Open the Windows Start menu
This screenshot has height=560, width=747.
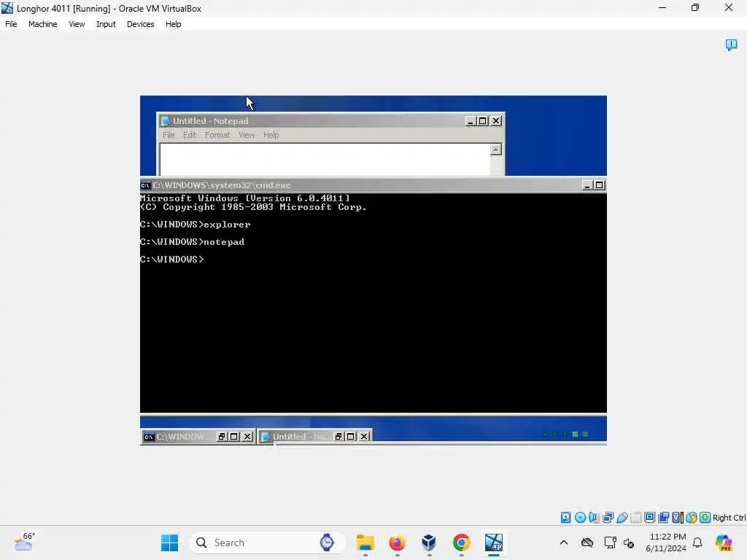coord(169,542)
